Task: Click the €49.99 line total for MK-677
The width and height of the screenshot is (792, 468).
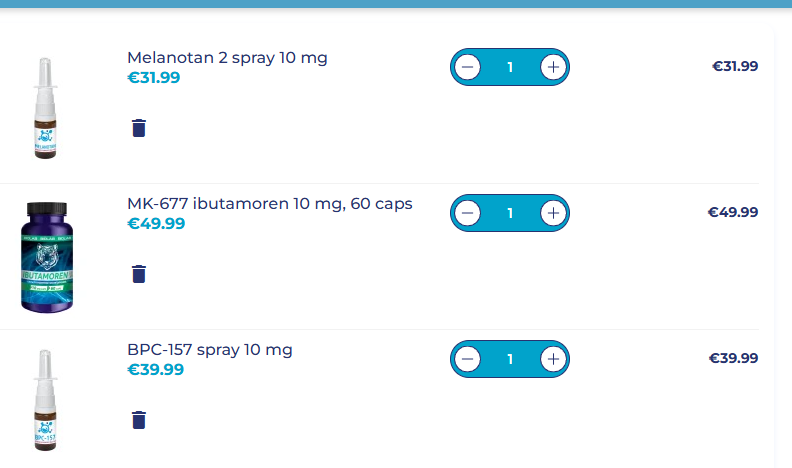Action: point(733,212)
